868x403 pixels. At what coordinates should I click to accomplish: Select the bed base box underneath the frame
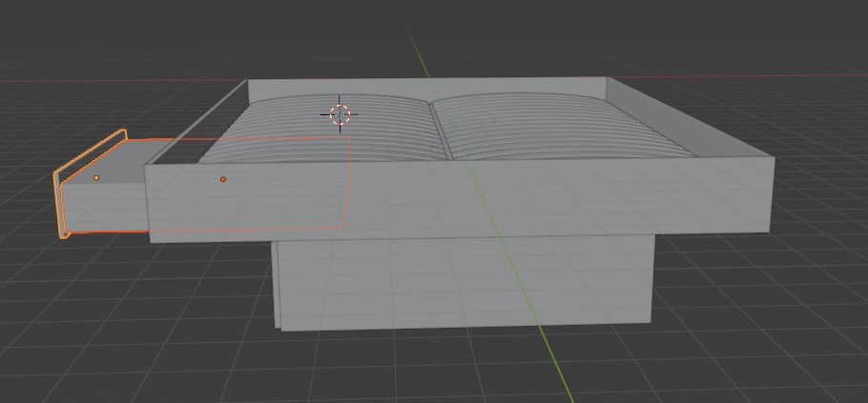[464, 282]
